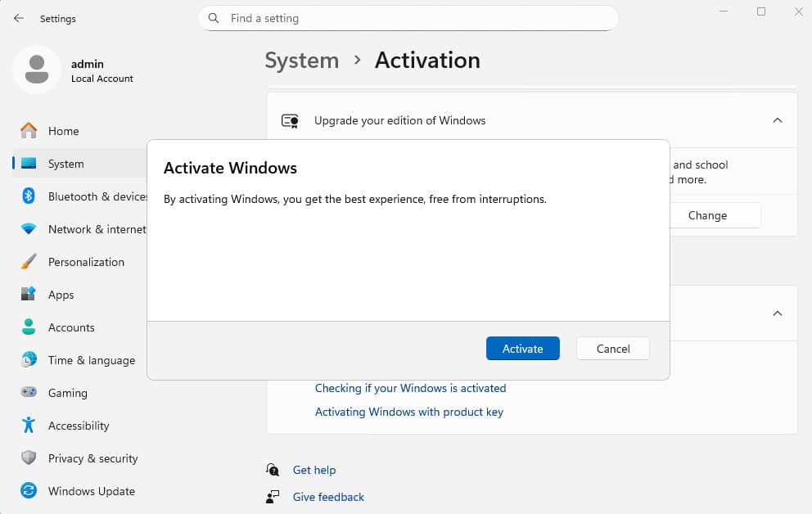
Task: Focus the Find a setting search box
Action: 408,18
